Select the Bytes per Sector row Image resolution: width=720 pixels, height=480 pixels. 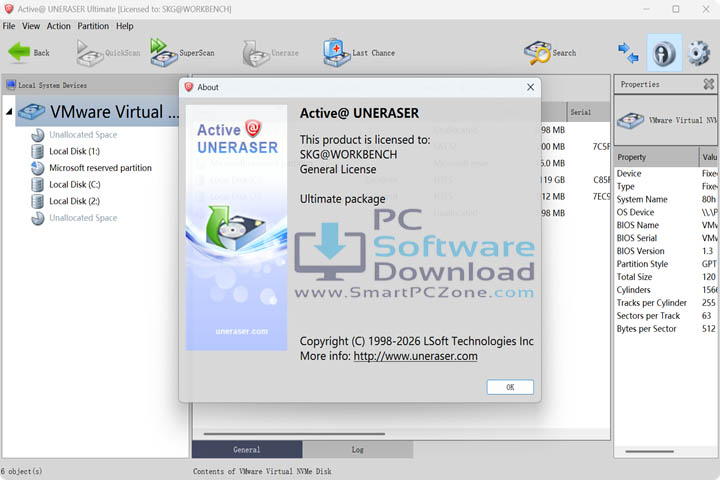click(x=666, y=328)
